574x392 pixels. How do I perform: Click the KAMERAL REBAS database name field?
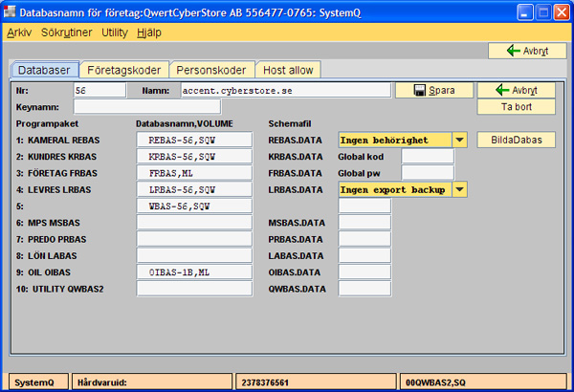194,140
